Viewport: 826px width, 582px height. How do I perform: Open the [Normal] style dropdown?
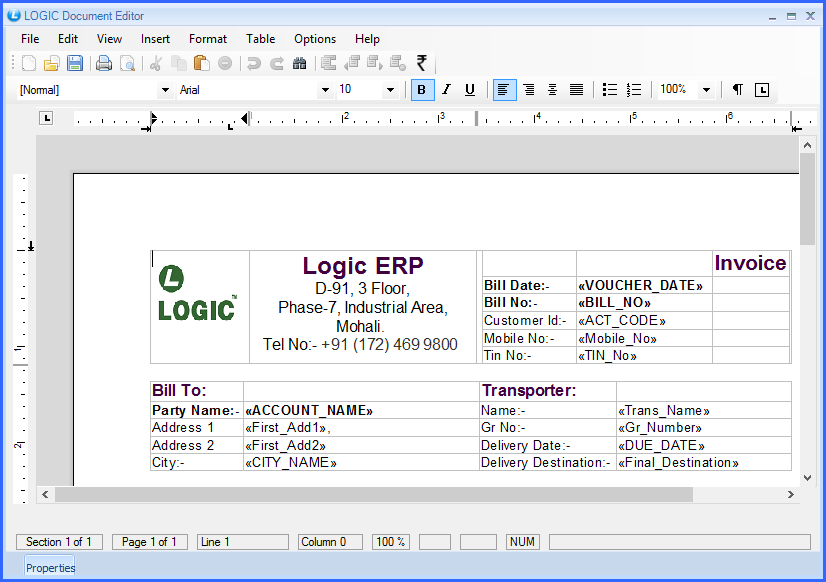tap(165, 90)
